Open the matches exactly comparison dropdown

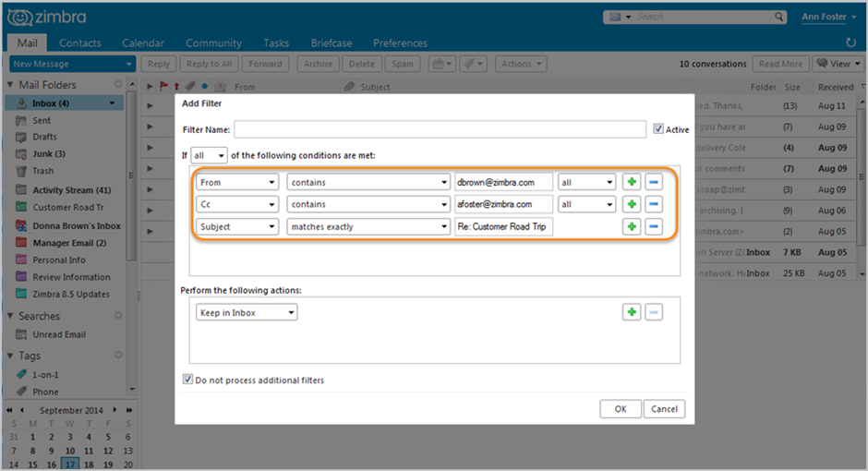pos(368,226)
